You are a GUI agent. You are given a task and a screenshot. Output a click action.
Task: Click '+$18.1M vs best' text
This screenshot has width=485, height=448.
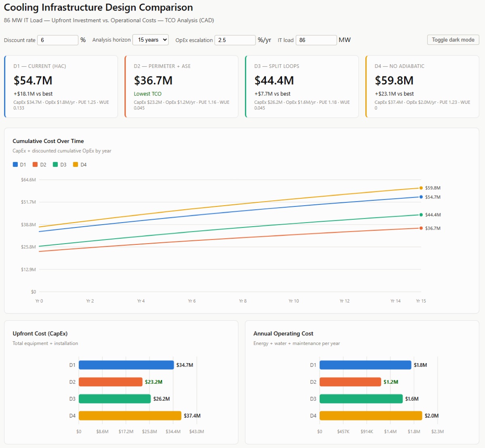coord(33,94)
